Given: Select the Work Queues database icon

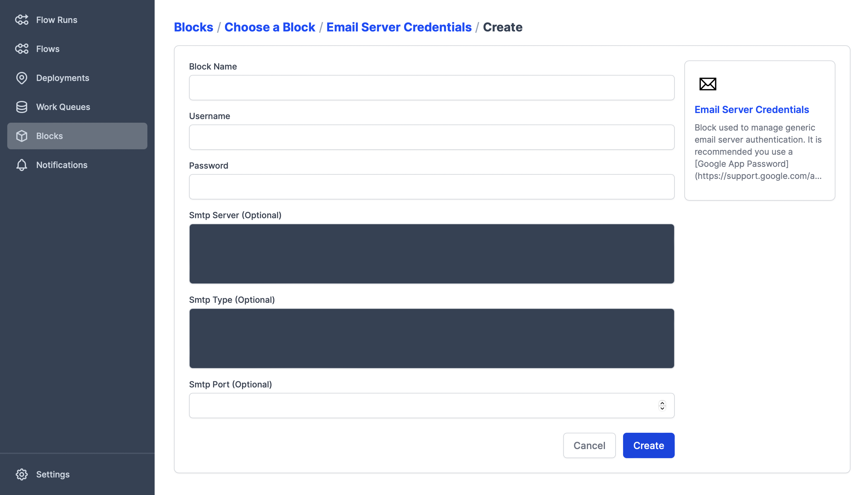Looking at the screenshot, I should coord(22,107).
